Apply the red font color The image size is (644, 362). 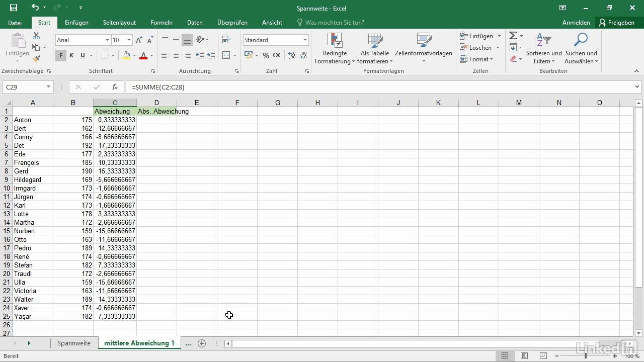click(x=143, y=55)
